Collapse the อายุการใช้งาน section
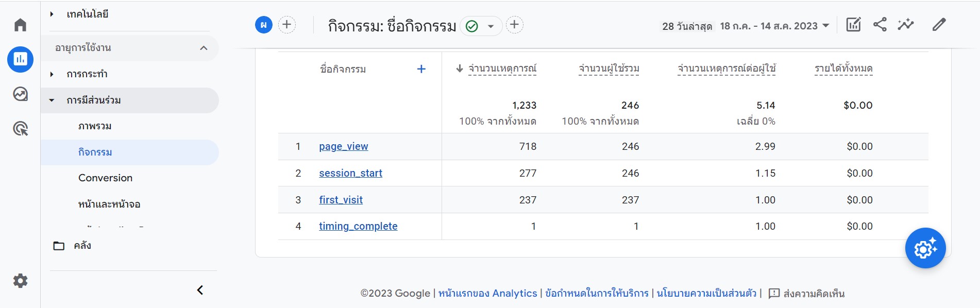 pyautogui.click(x=204, y=48)
